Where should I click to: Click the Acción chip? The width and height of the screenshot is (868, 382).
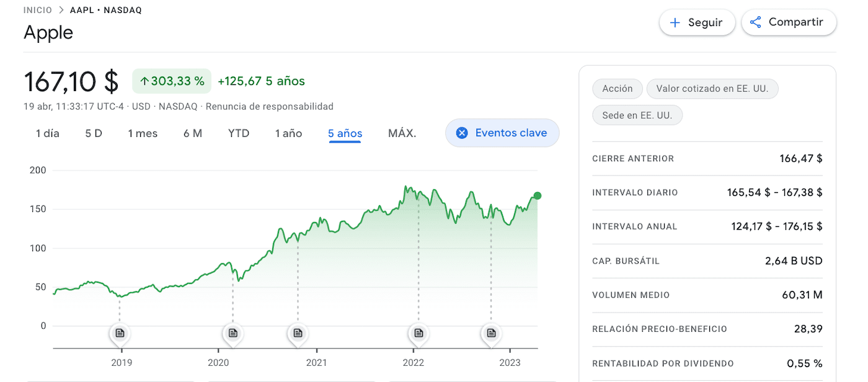point(618,89)
